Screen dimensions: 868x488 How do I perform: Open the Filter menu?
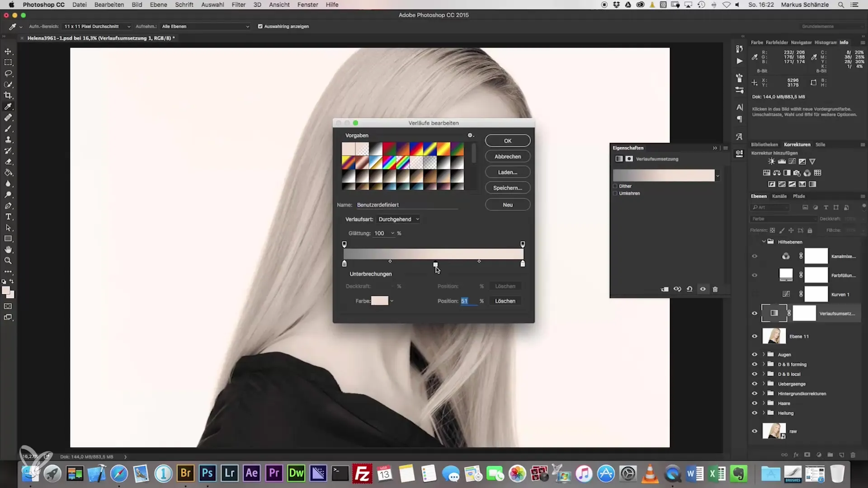(238, 5)
